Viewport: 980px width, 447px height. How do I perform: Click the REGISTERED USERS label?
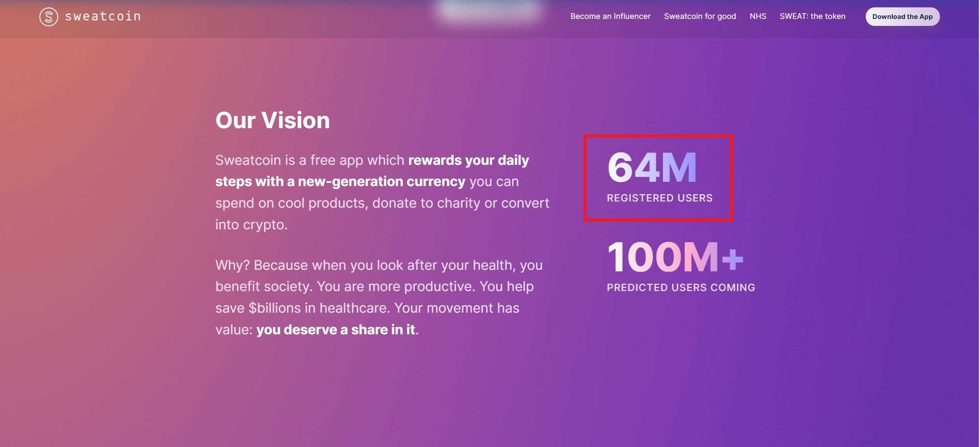point(660,198)
